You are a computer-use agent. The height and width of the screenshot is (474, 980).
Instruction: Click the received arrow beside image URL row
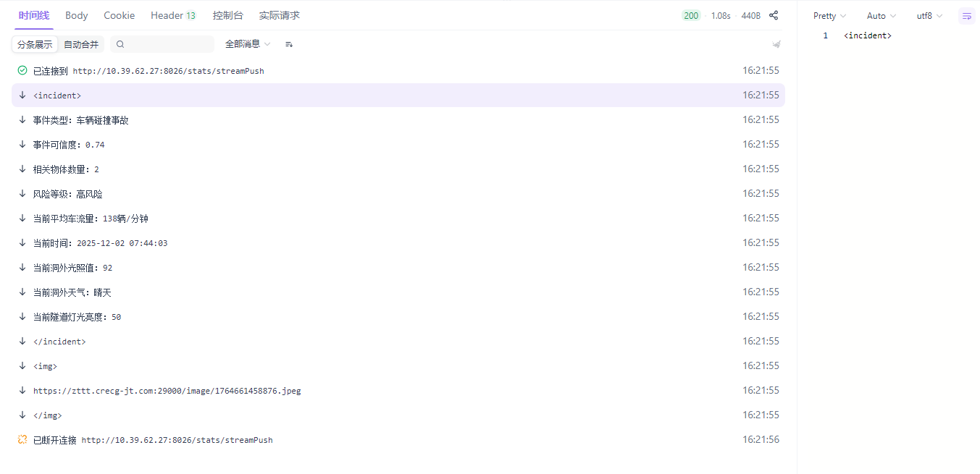pos(22,390)
